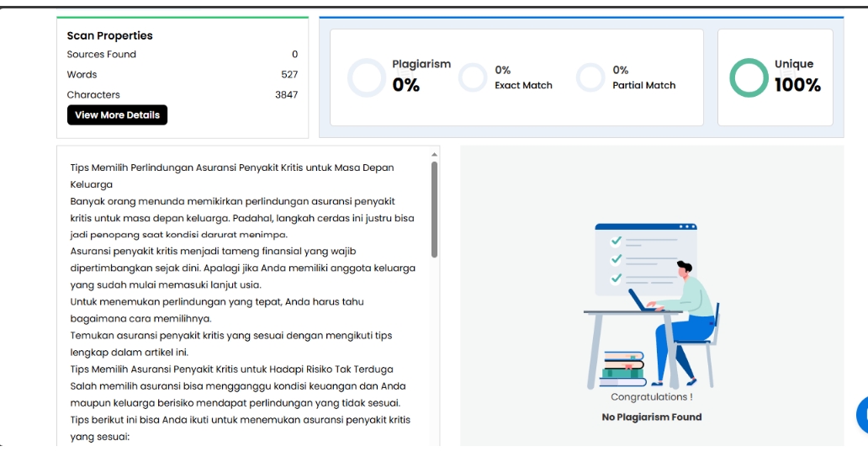The height and width of the screenshot is (473, 868).
Task: Click the Characters count 3847
Action: 286,95
